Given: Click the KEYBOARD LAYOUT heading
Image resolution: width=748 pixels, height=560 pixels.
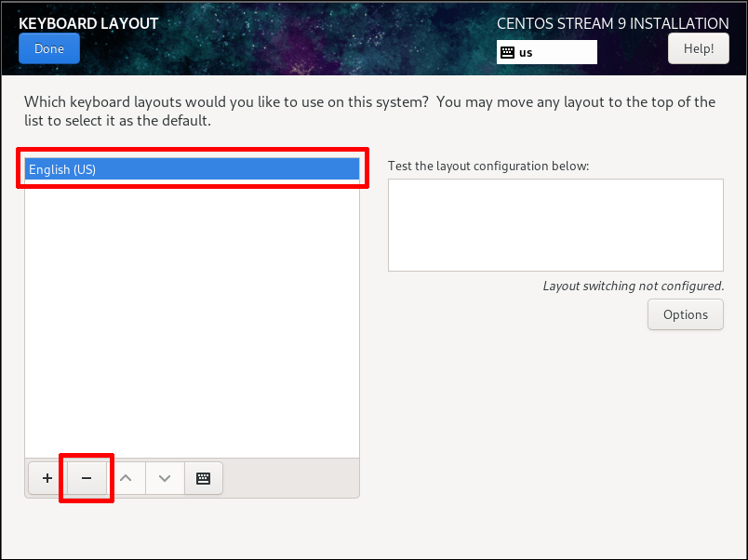Looking at the screenshot, I should (x=88, y=23).
